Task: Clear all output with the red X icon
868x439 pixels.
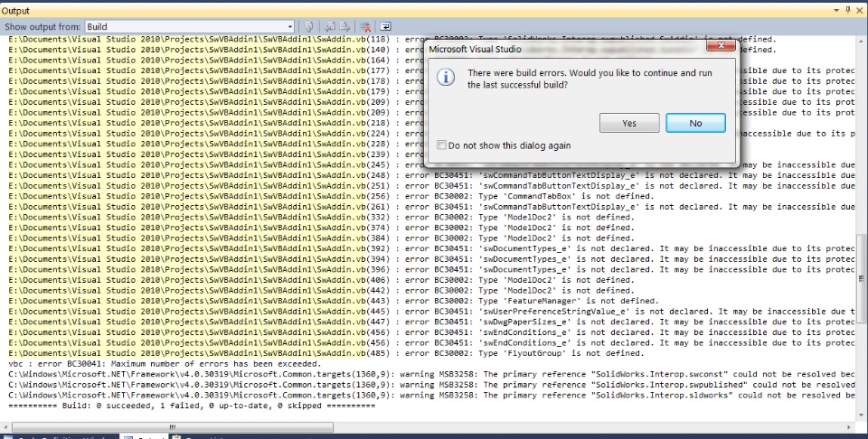Action: 364,26
